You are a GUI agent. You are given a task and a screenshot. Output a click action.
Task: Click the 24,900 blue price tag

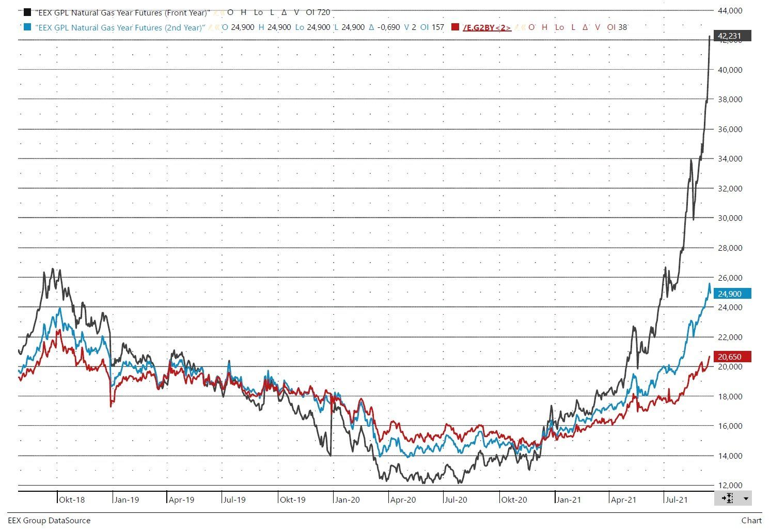732,294
